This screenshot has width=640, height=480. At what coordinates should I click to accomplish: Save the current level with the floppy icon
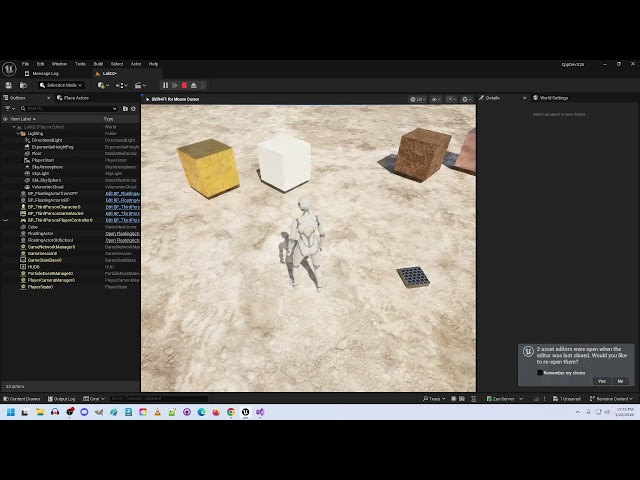[x=9, y=85]
